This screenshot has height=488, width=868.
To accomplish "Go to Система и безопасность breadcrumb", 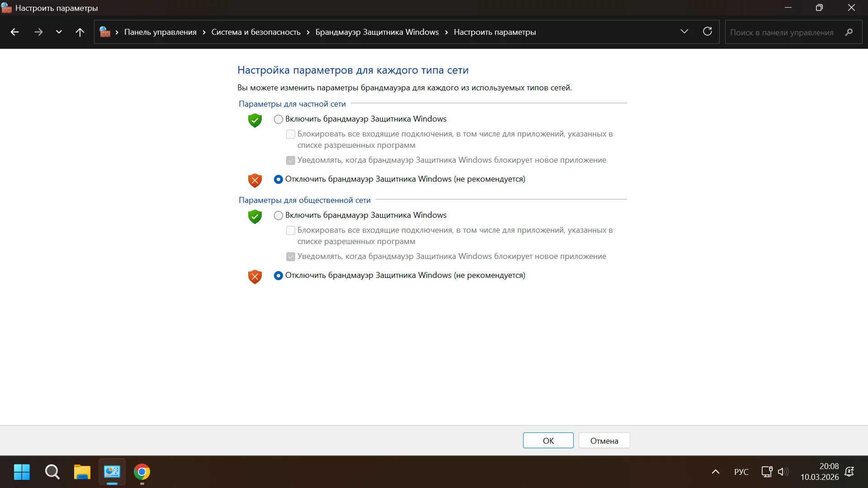I will 256,32.
